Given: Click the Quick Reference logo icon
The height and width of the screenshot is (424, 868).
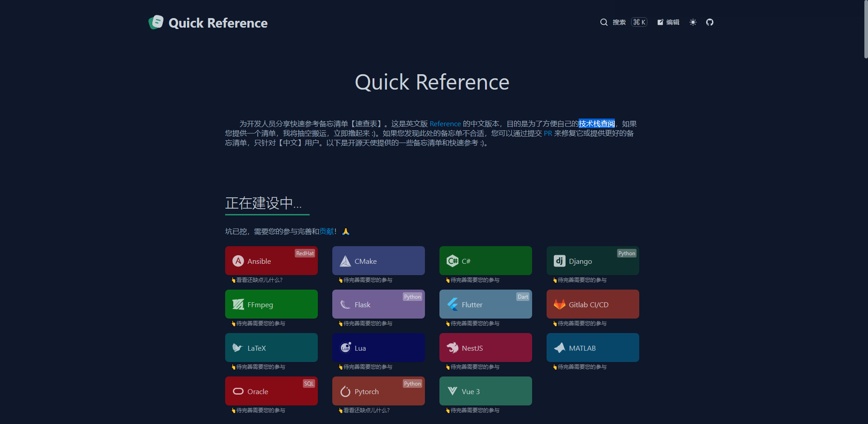Looking at the screenshot, I should pyautogui.click(x=156, y=22).
